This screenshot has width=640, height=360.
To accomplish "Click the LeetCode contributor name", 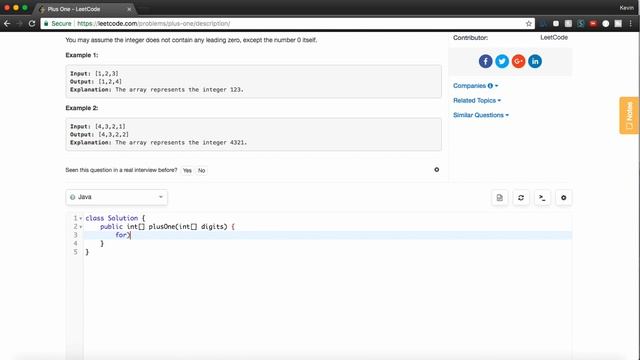I will (554, 38).
